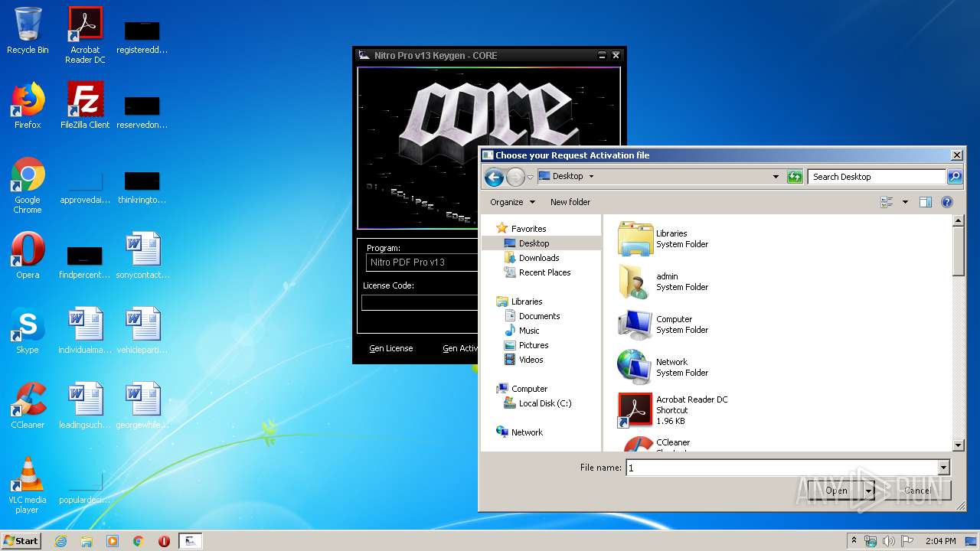Click the Back arrow in file dialog

494,178
